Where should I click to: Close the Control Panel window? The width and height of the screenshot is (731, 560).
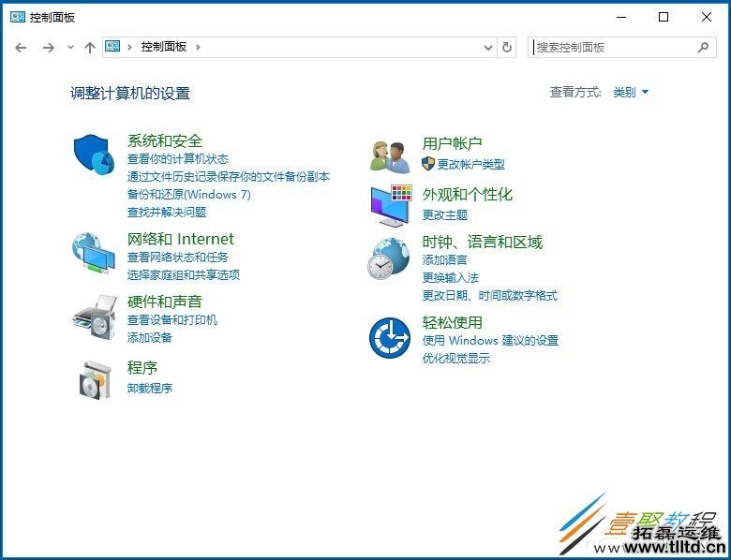[x=707, y=17]
